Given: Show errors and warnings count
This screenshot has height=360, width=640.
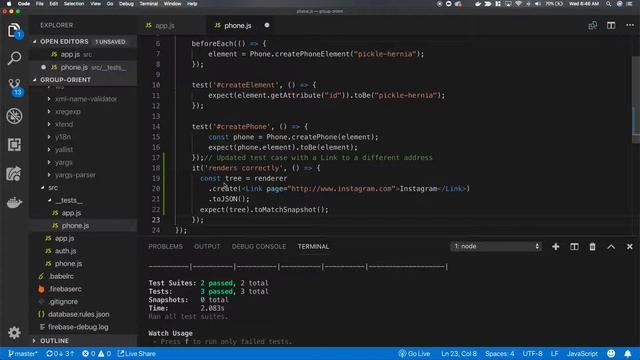Looking at the screenshot, I should point(96,353).
